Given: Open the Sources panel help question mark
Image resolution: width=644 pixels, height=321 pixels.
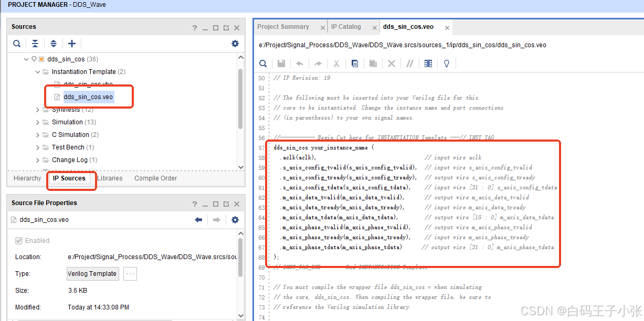Looking at the screenshot, I should tap(195, 27).
